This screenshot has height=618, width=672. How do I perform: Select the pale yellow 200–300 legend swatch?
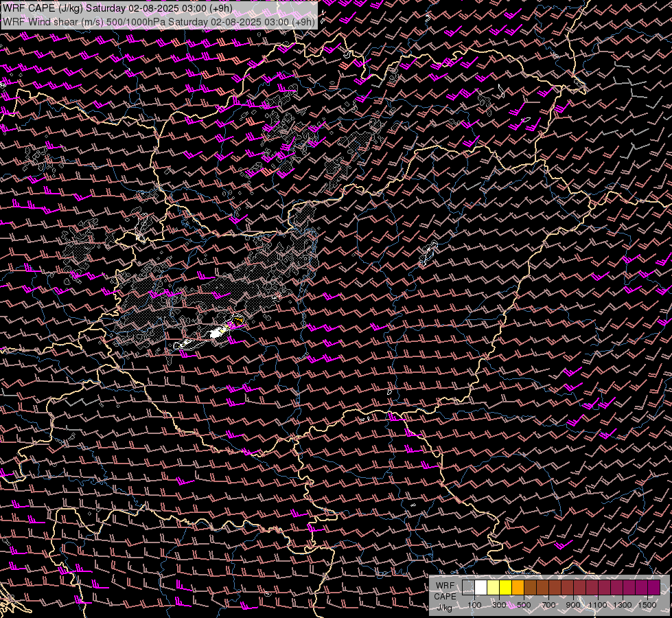coord(494,588)
